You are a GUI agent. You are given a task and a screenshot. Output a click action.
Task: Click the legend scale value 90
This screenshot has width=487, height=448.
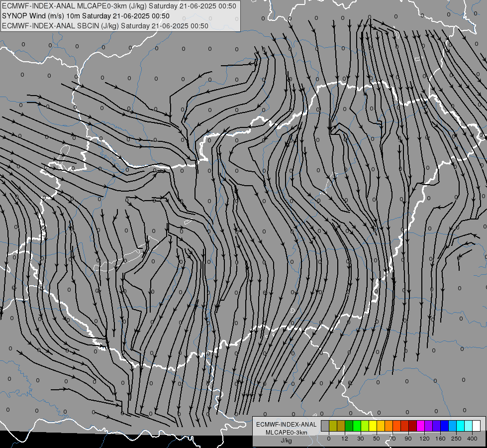click(x=408, y=439)
